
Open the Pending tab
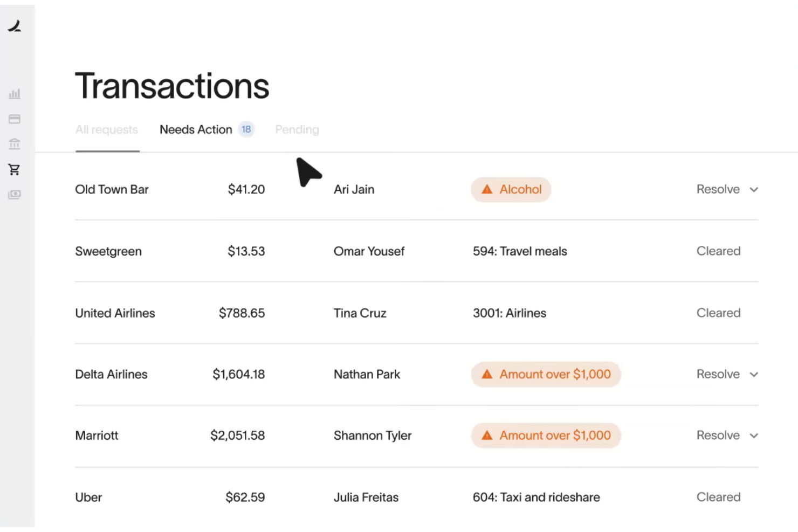(x=297, y=129)
